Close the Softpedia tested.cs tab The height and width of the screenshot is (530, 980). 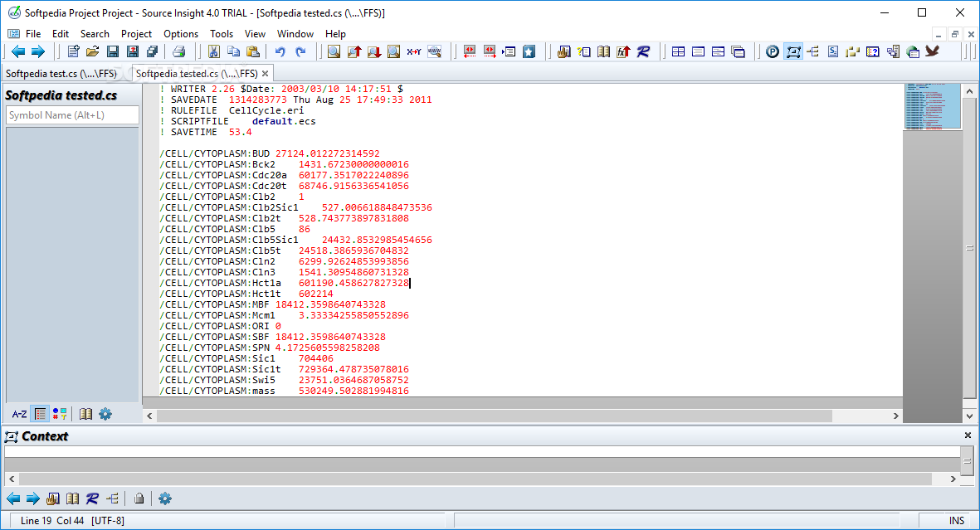pos(265,74)
